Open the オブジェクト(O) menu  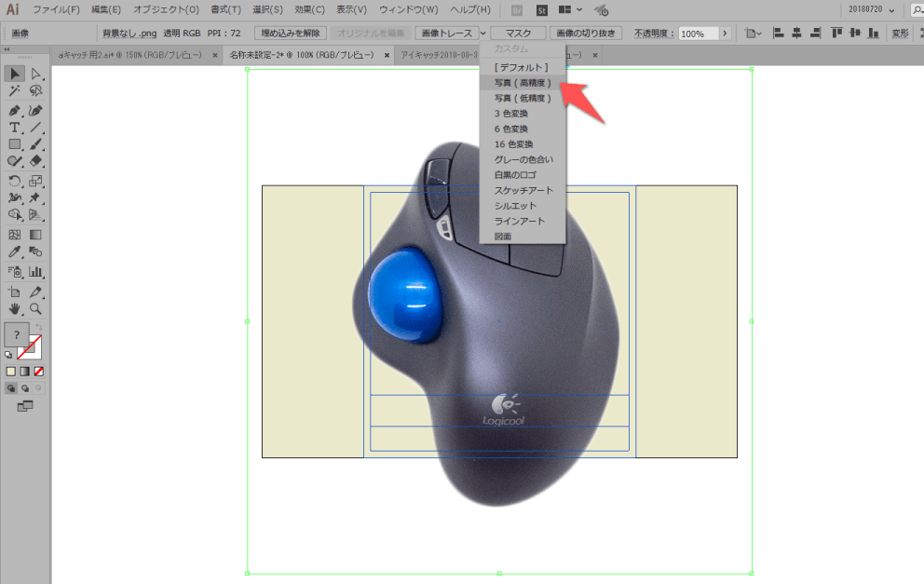166,10
